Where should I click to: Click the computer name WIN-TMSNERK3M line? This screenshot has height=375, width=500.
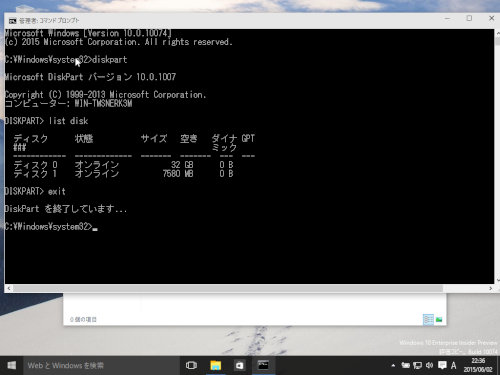(68, 103)
